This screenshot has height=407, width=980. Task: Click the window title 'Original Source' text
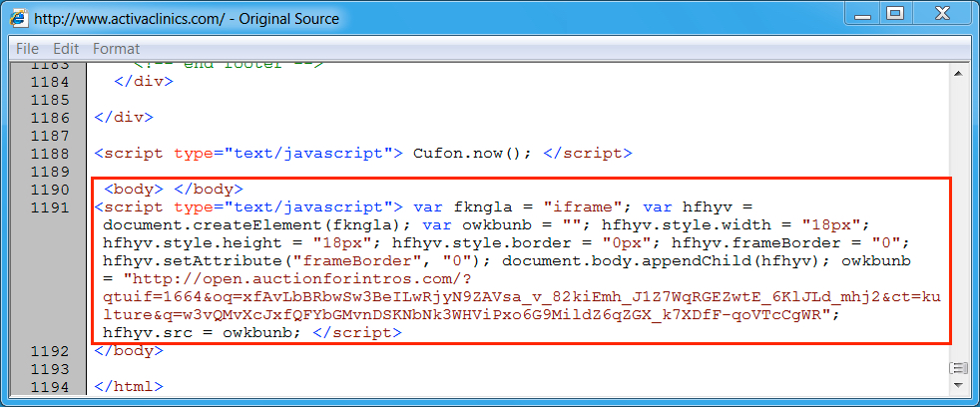pyautogui.click(x=286, y=19)
